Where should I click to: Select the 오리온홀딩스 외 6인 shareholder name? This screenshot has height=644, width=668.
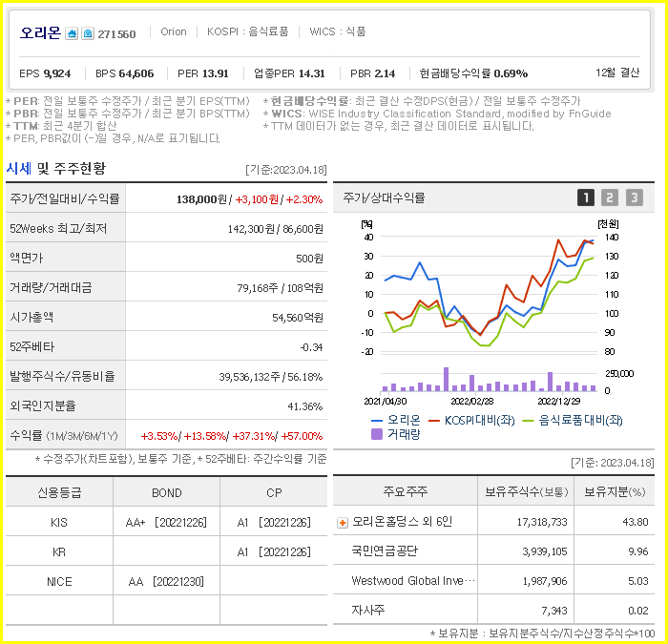click(402, 522)
